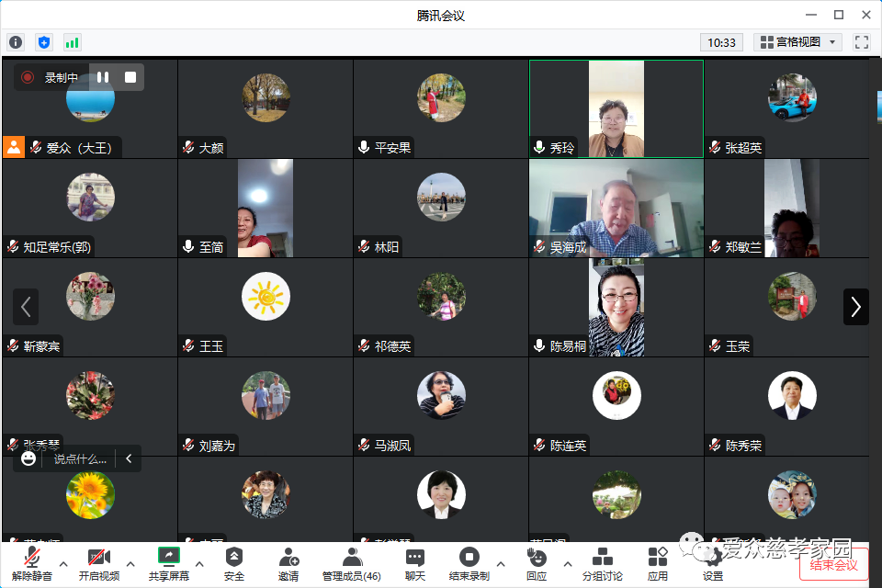Open the 安全 security options
This screenshot has width=882, height=588.
(x=234, y=563)
